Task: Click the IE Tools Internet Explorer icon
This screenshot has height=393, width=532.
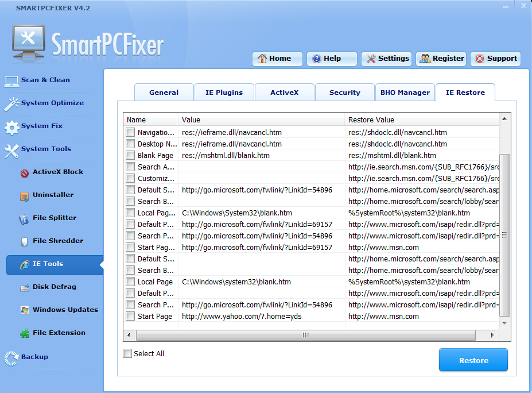Action: click(25, 265)
